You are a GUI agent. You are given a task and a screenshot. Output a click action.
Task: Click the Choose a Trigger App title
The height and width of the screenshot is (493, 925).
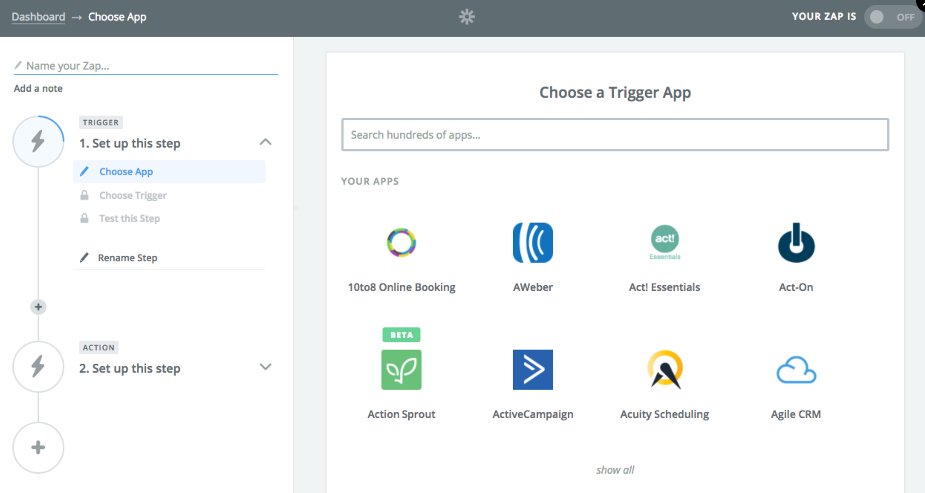615,93
